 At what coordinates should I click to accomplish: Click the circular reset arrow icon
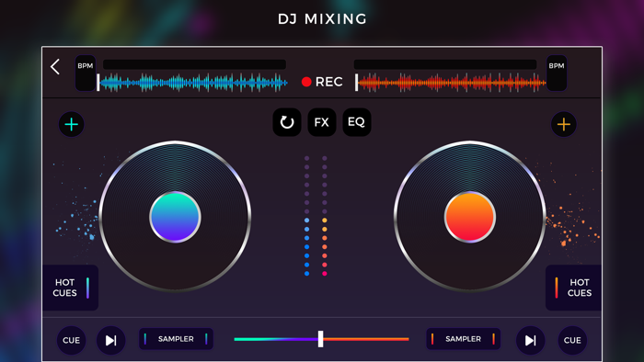point(287,122)
